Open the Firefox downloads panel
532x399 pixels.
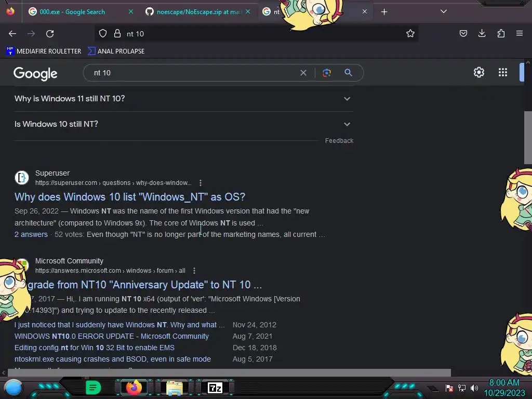pos(482,33)
